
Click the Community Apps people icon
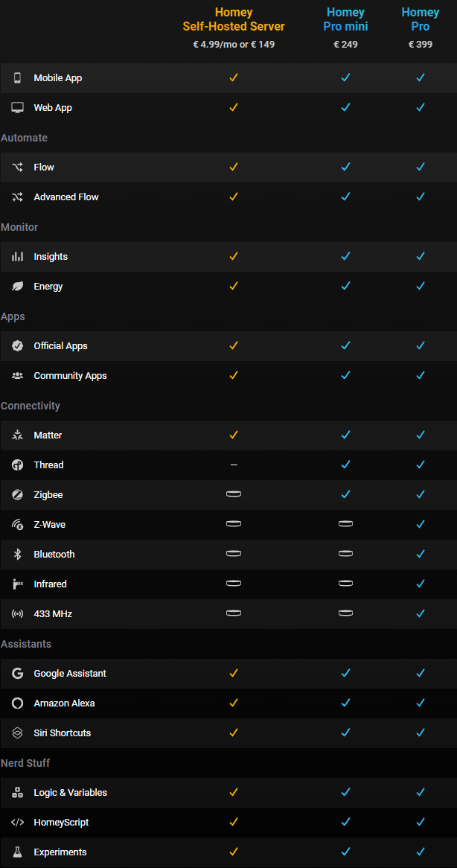(x=17, y=376)
